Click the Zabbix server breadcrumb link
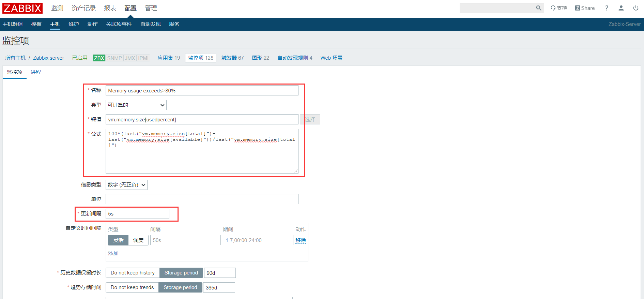The image size is (644, 299). click(48, 58)
